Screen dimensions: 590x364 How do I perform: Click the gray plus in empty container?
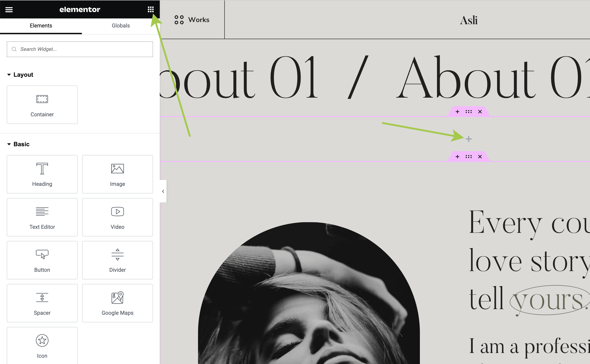point(468,139)
